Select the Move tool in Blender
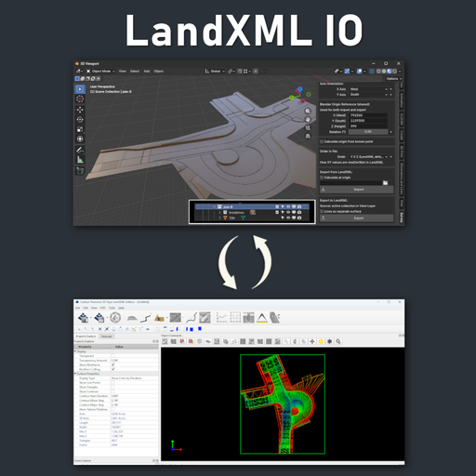 pos(80,110)
